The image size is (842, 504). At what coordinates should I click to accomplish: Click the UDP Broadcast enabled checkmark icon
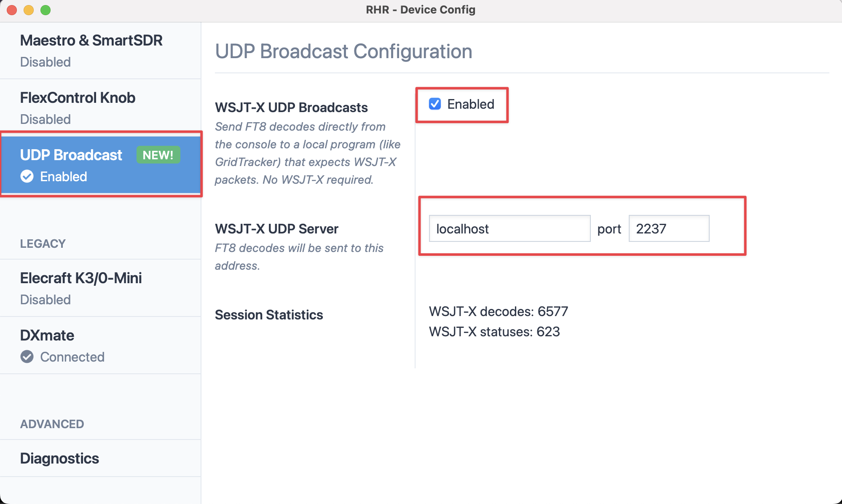pos(27,177)
